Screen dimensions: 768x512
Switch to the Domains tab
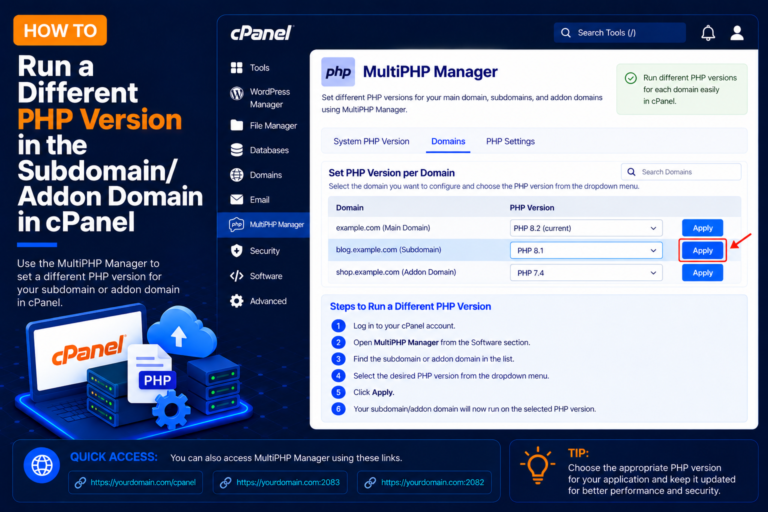click(x=448, y=141)
